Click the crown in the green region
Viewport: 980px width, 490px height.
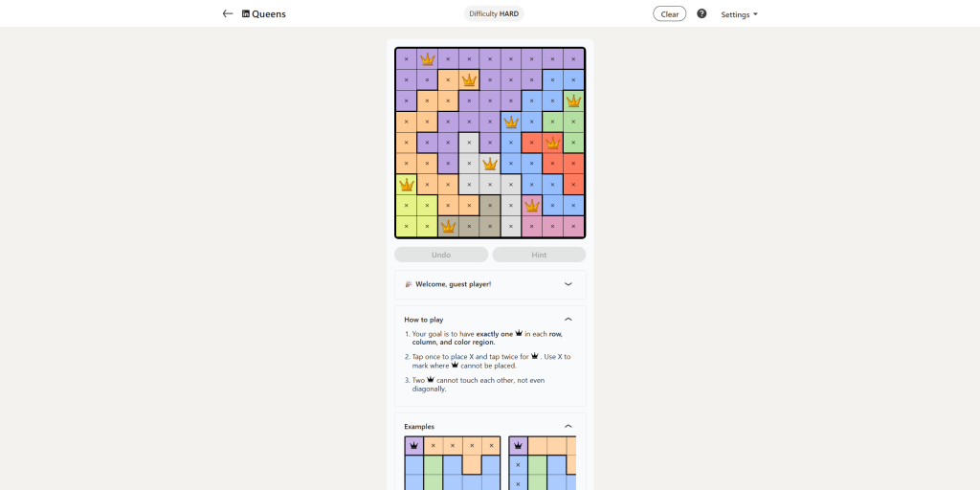573,100
